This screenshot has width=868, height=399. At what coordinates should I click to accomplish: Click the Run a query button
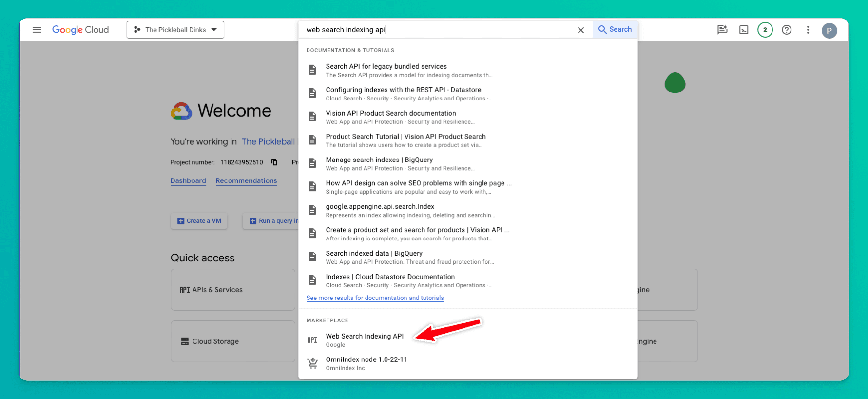(x=271, y=221)
